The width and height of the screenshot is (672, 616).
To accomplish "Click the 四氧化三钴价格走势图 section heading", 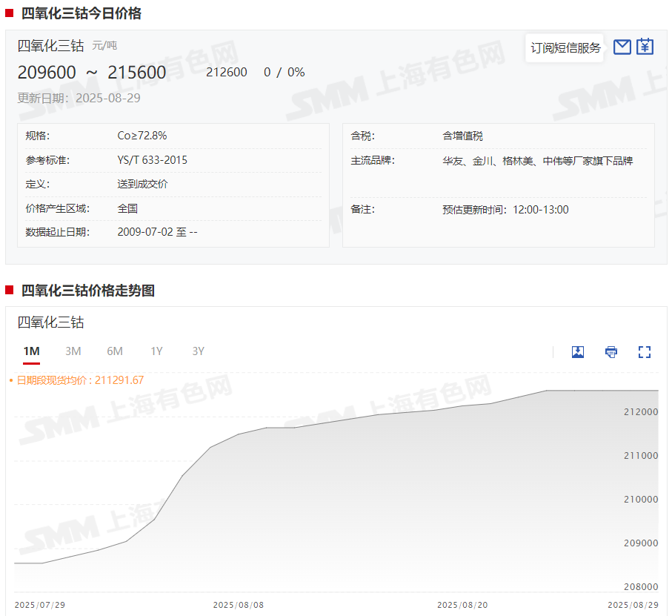I will [87, 291].
